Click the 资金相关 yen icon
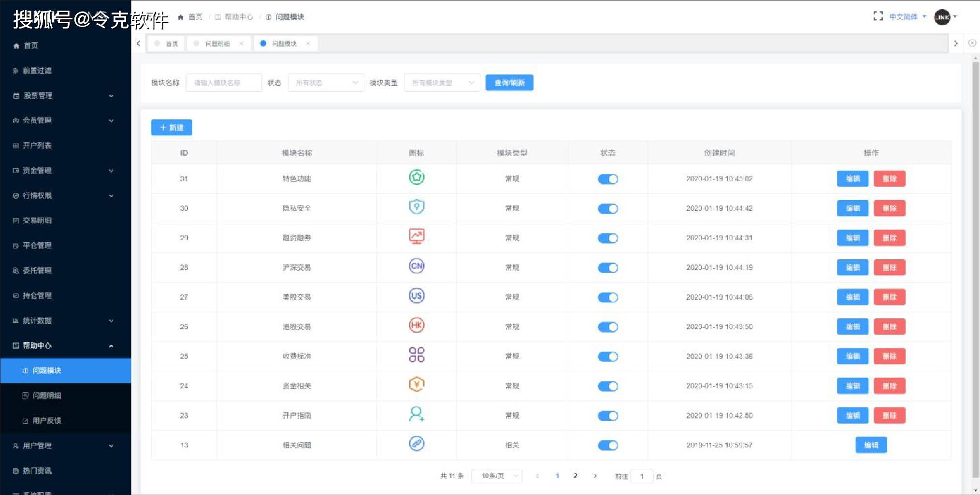The image size is (980, 495). (417, 384)
